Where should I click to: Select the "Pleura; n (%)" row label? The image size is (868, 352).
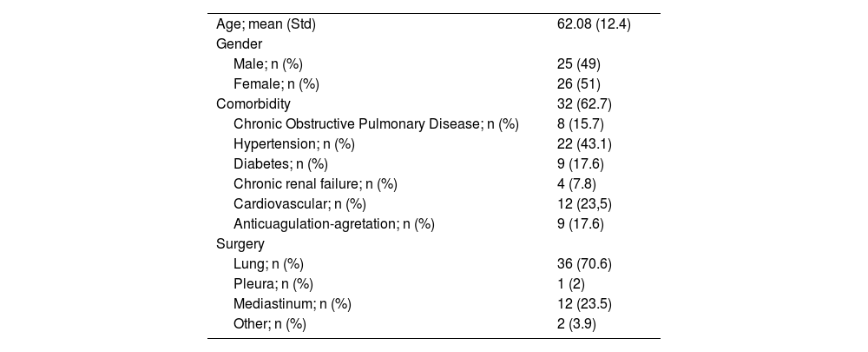coord(273,284)
